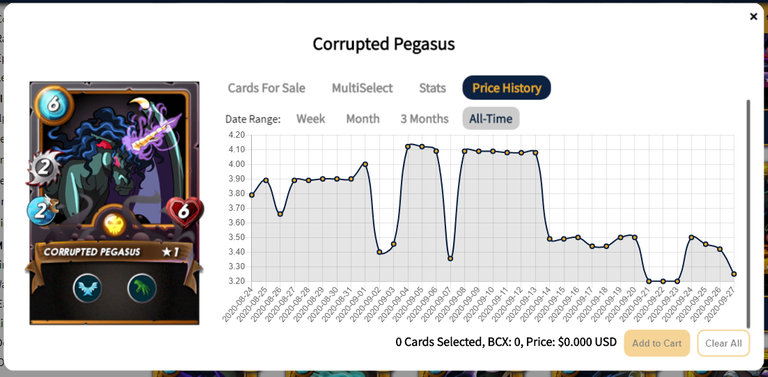
Task: Close the Corrupted Pegasus dialog
Action: tap(753, 17)
